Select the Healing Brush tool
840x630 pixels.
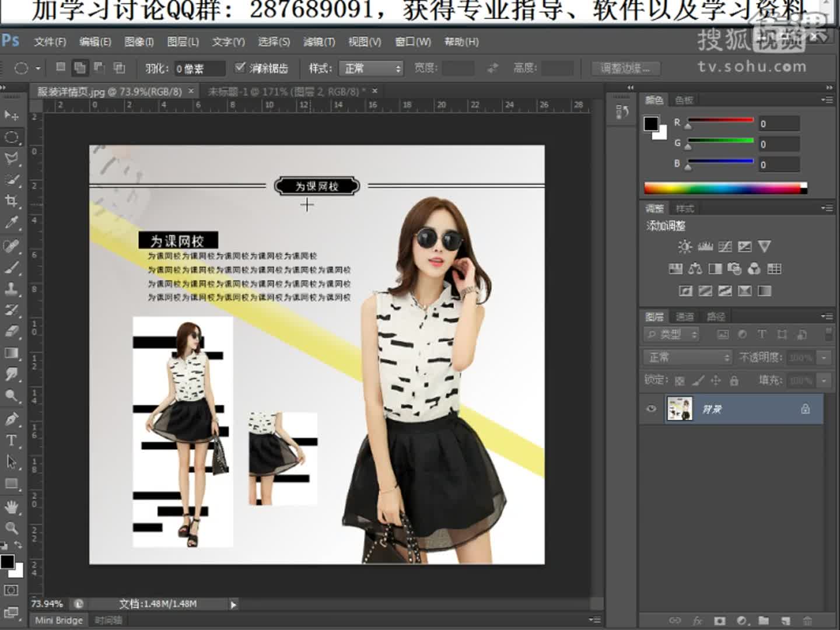[11, 246]
